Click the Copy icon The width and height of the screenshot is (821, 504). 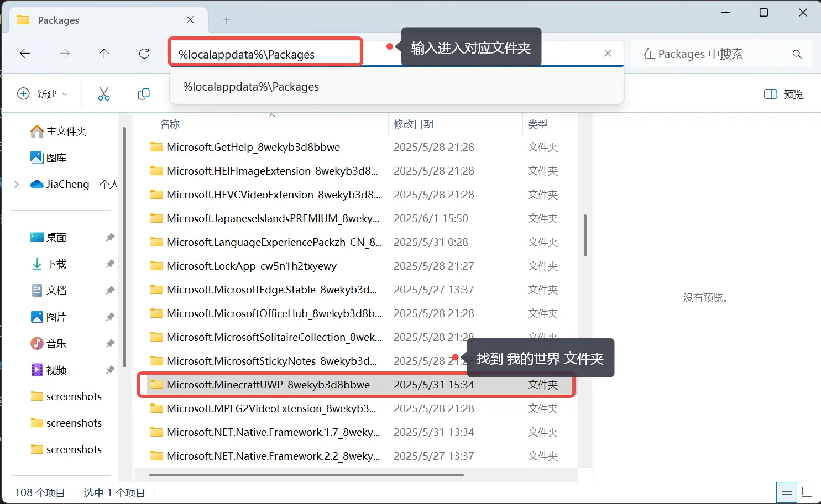click(144, 94)
